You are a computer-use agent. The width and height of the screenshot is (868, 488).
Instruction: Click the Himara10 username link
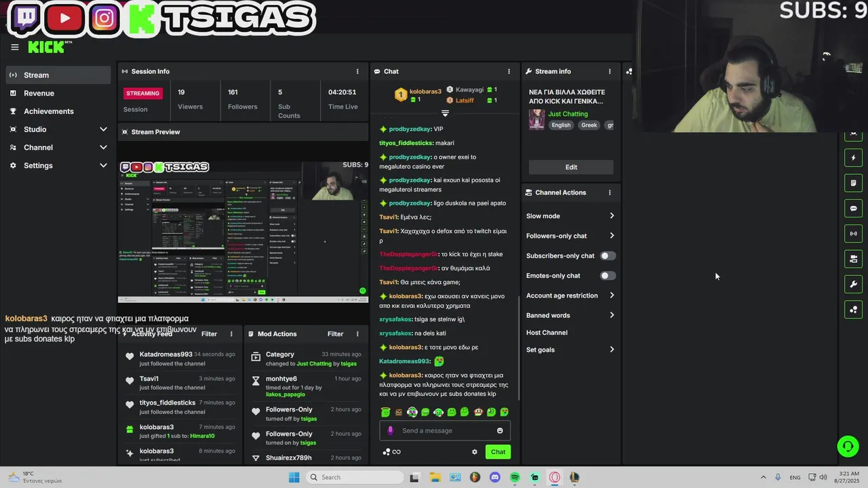click(x=202, y=436)
